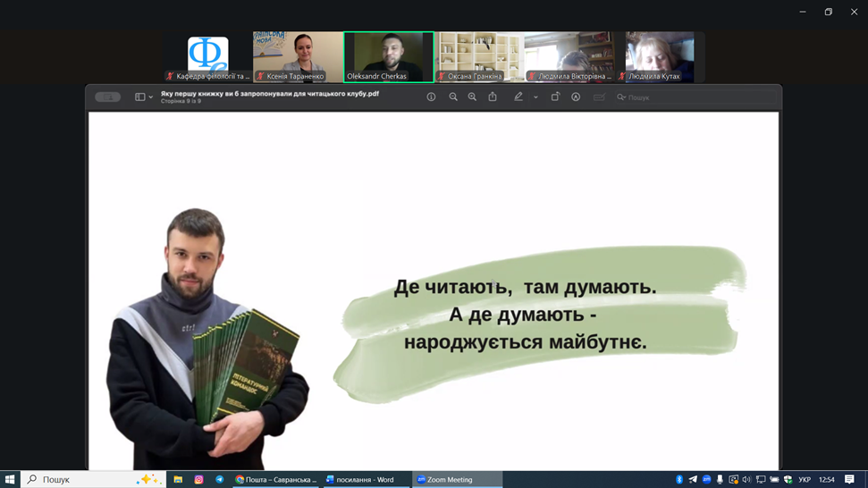Viewport: 868px width, 488px height.
Task: Open the Windows Start menu
Action: pos(10,480)
